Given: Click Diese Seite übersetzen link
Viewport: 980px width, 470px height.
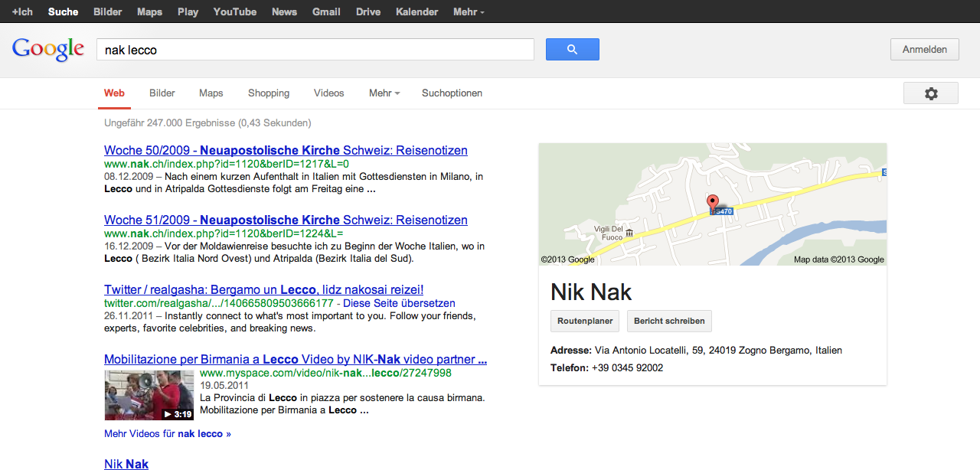Looking at the screenshot, I should pos(399,303).
